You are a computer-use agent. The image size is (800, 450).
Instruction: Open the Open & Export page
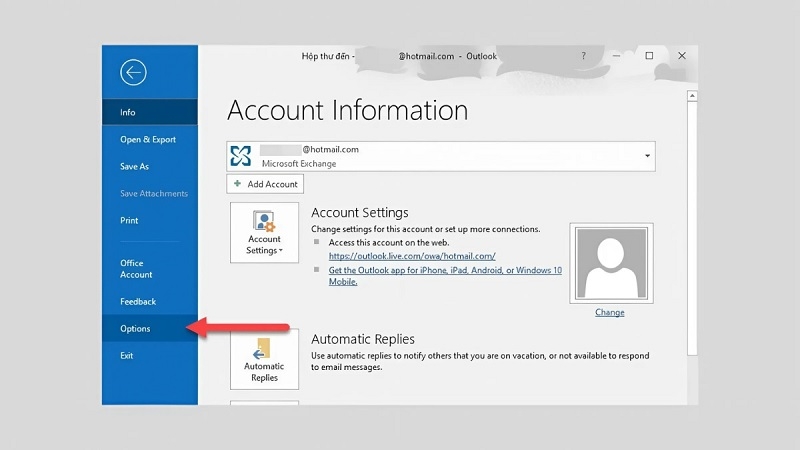coord(149,139)
